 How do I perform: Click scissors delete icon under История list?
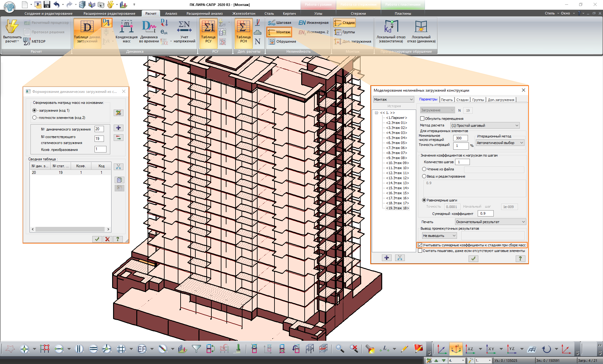(399, 258)
